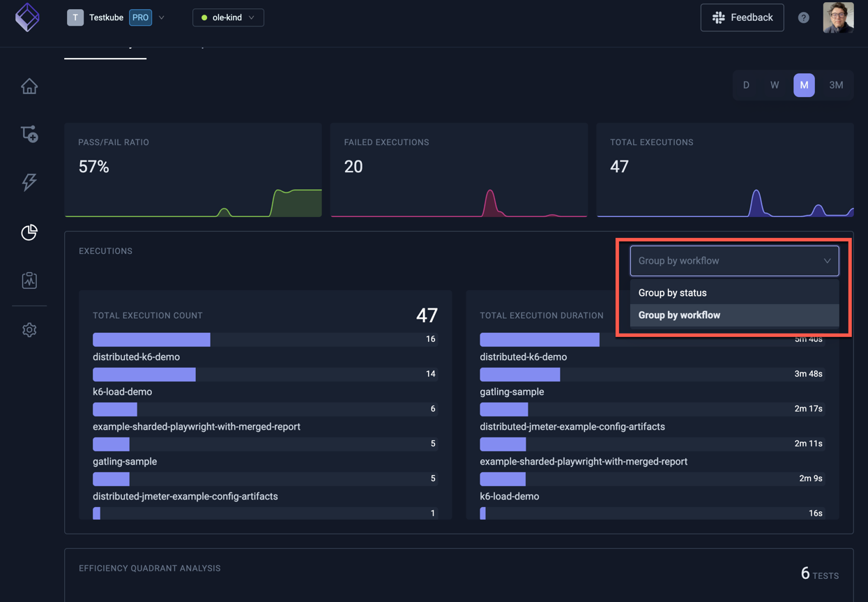Select the 3M time range
The image size is (868, 602).
(836, 85)
